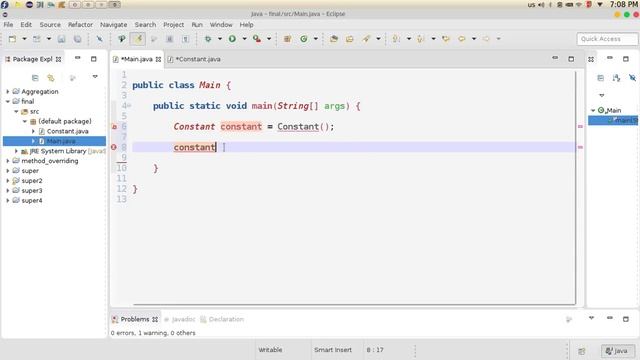Click the Smart Insert status entry
Viewport: 640px width, 360px height.
(x=333, y=350)
